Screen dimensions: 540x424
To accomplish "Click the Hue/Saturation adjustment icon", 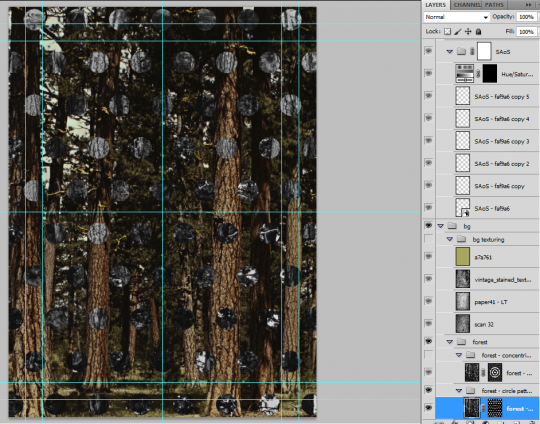I will coord(464,73).
